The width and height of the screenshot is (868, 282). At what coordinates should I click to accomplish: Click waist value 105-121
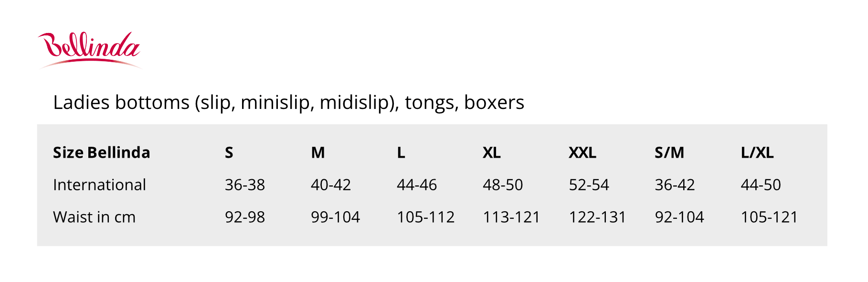tap(769, 217)
